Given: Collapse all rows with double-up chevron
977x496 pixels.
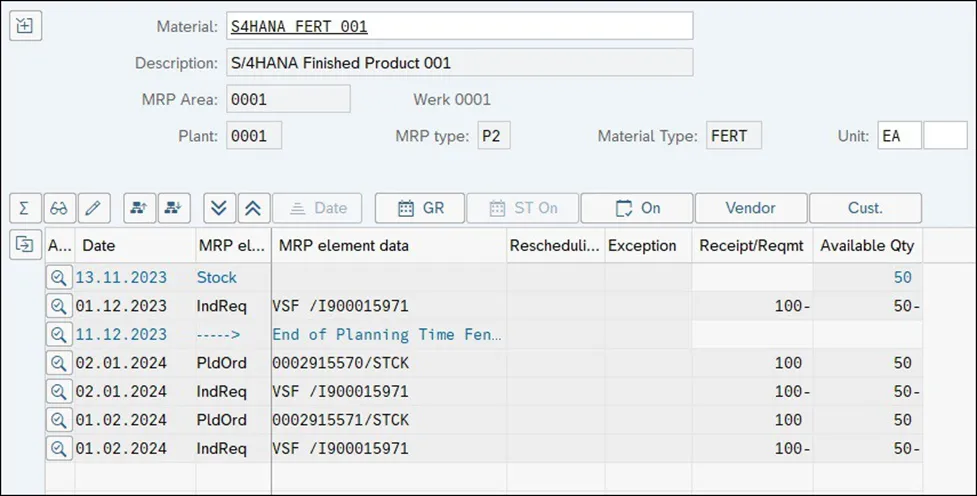Looking at the screenshot, I should (253, 208).
